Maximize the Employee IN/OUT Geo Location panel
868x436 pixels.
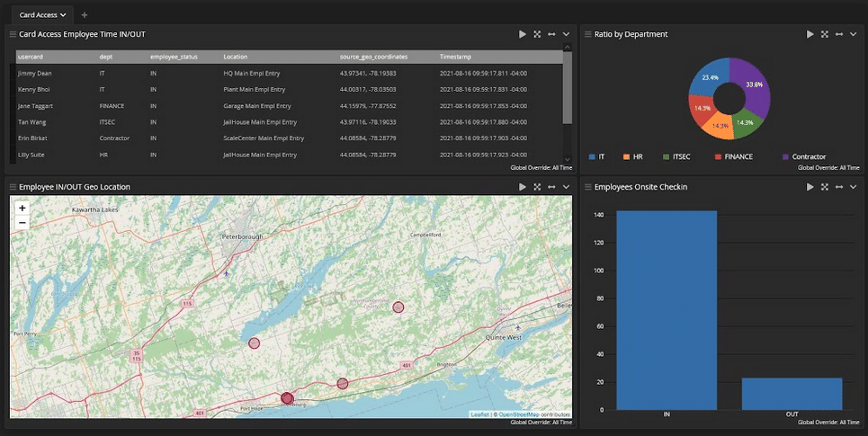(x=537, y=187)
